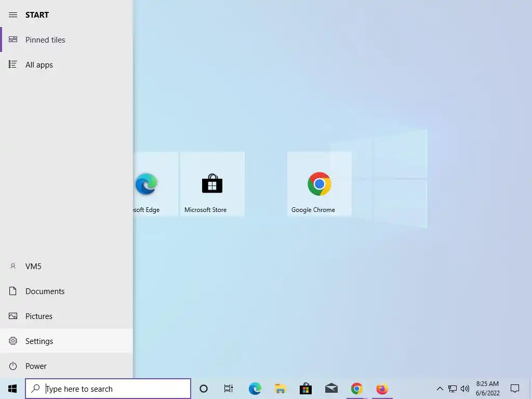The image size is (532, 399).
Task: Click the Windows Start button
Action: tap(12, 389)
